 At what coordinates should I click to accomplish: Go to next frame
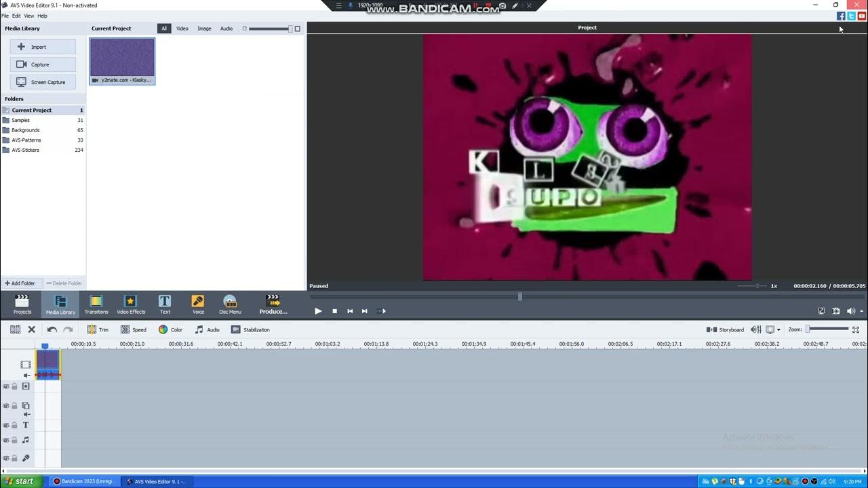pos(365,311)
